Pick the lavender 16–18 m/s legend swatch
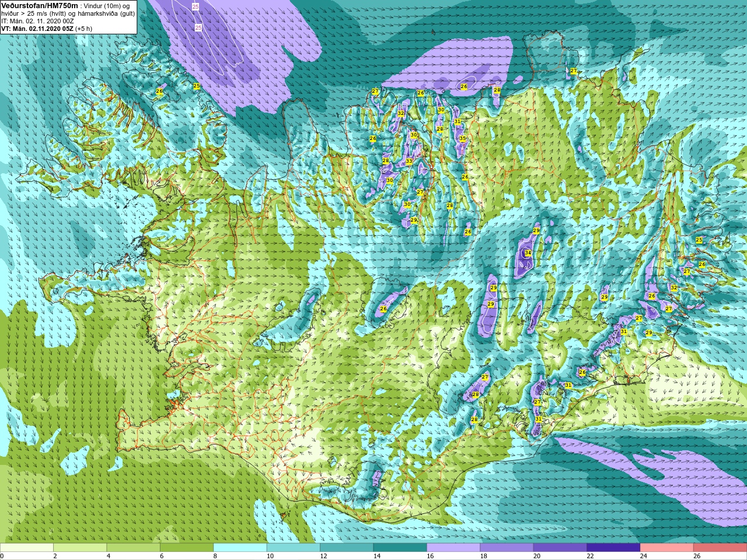This screenshot has width=747, height=560. 453,547
